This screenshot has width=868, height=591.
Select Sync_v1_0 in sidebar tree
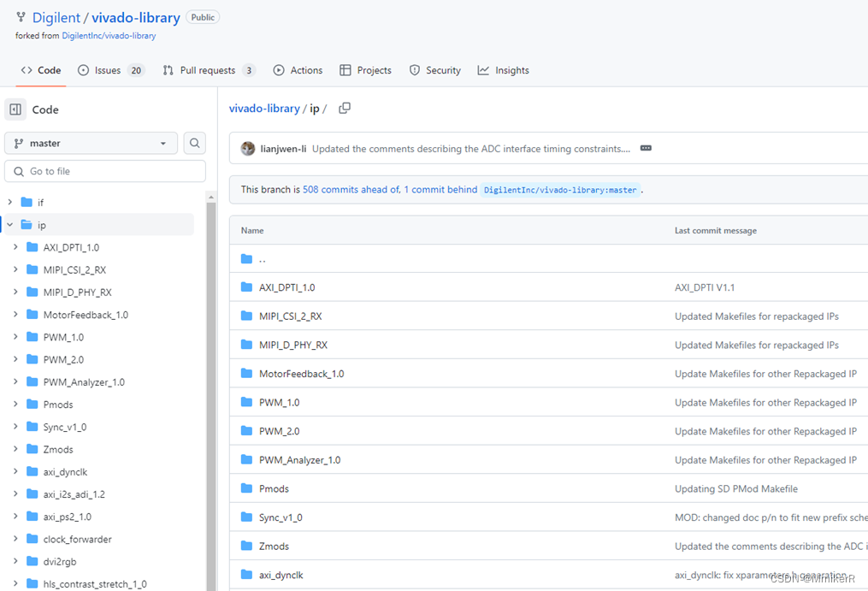tap(65, 427)
